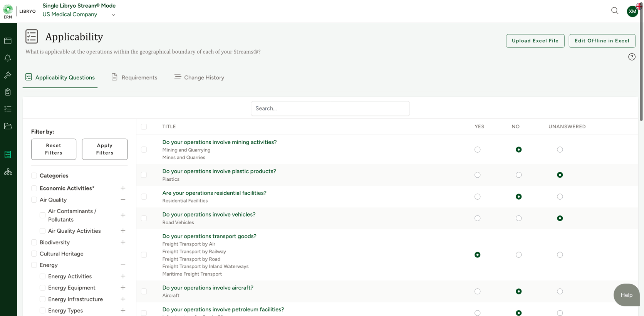Open the US Medical Company stream dropdown

tap(79, 15)
